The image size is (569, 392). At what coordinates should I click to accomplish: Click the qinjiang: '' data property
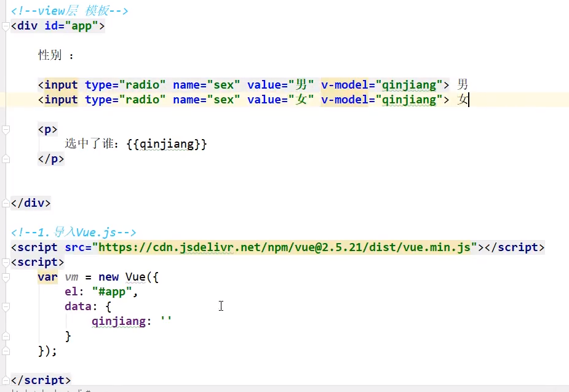(x=132, y=321)
